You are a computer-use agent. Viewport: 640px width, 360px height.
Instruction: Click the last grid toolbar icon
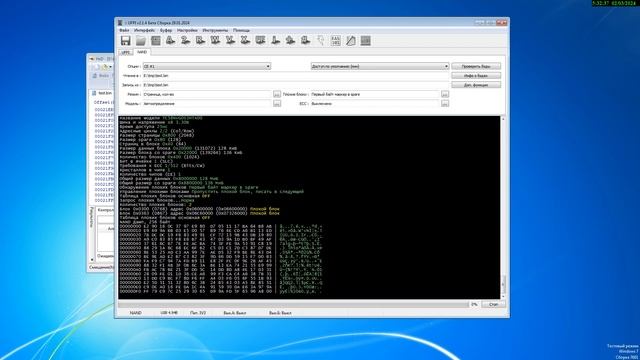[x=366, y=40]
